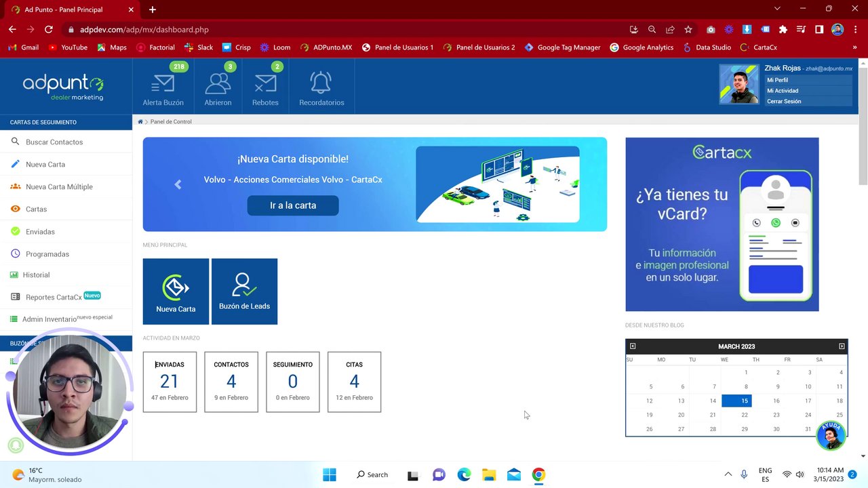Open the CONTACTOS 4 stat card
The image size is (868, 488).
point(231,382)
